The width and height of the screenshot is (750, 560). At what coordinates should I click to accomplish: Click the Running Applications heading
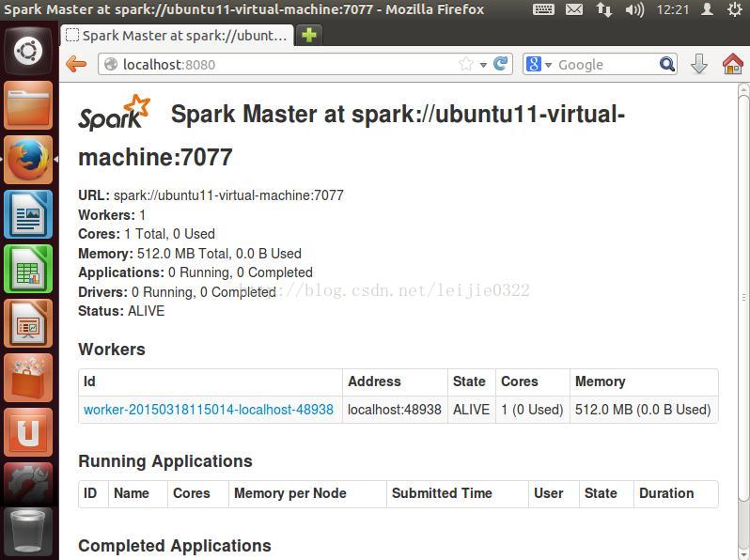[165, 461]
